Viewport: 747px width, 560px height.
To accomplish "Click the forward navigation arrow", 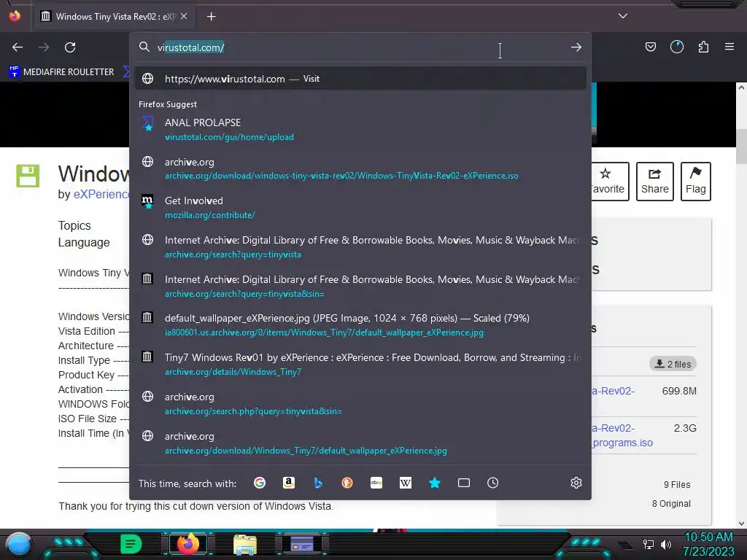I will (44, 47).
